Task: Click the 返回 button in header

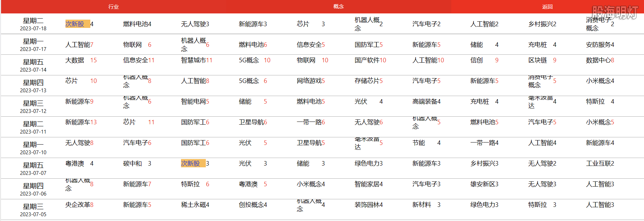Action: tap(547, 7)
